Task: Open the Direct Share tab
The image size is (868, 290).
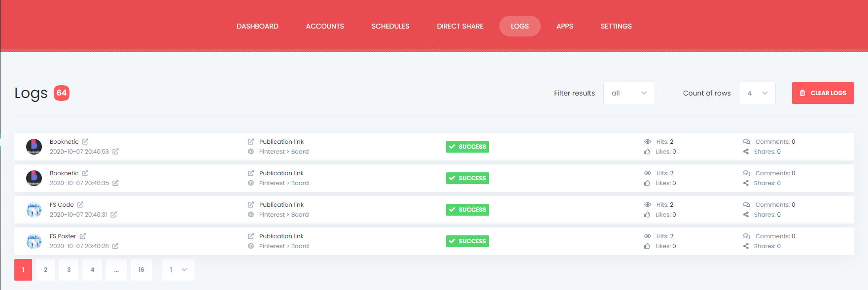Action: tap(460, 26)
